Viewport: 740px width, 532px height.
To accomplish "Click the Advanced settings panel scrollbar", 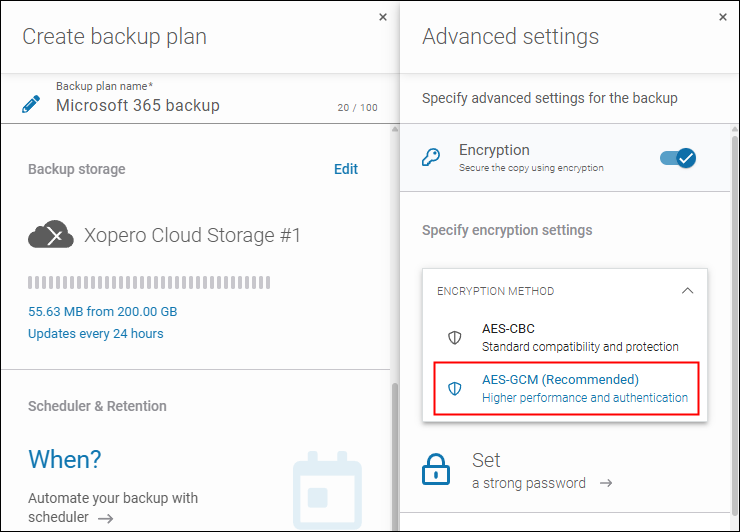I will (x=734, y=326).
